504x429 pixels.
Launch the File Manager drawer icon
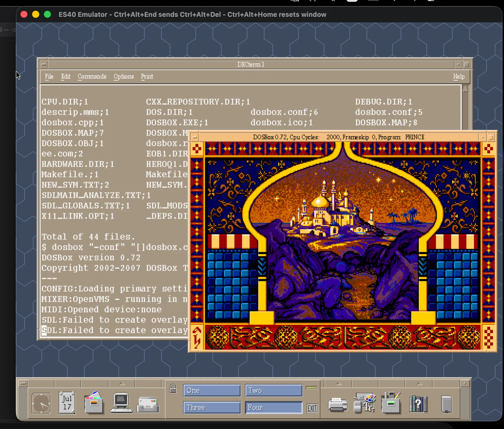(94, 403)
